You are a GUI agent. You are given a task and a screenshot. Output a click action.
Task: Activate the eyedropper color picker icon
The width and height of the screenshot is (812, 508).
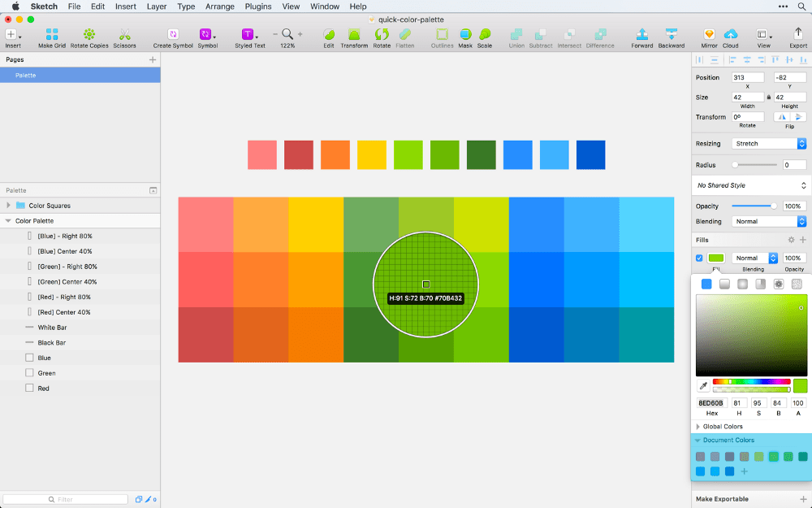click(703, 385)
